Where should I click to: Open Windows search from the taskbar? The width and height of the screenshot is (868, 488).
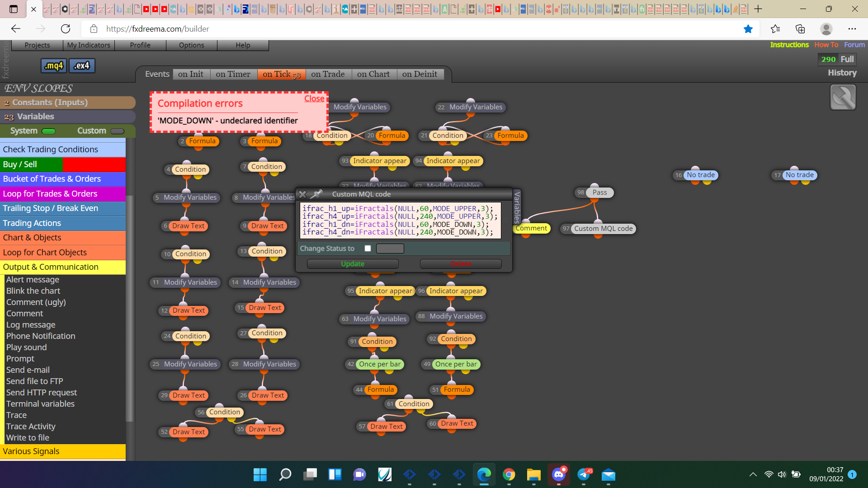(285, 474)
